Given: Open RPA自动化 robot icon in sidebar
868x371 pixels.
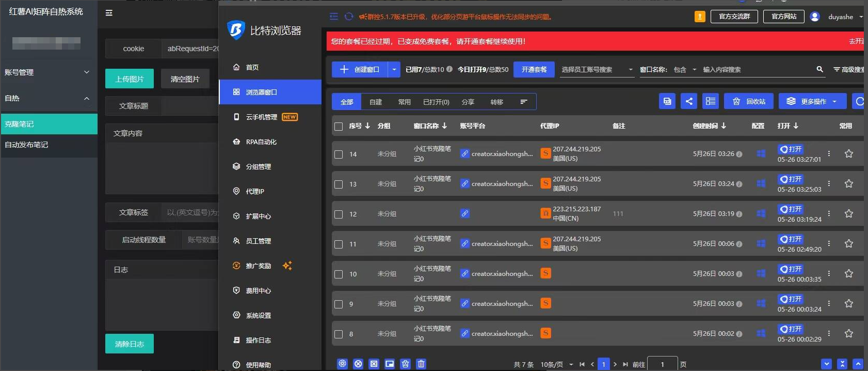Looking at the screenshot, I should pyautogui.click(x=236, y=142).
